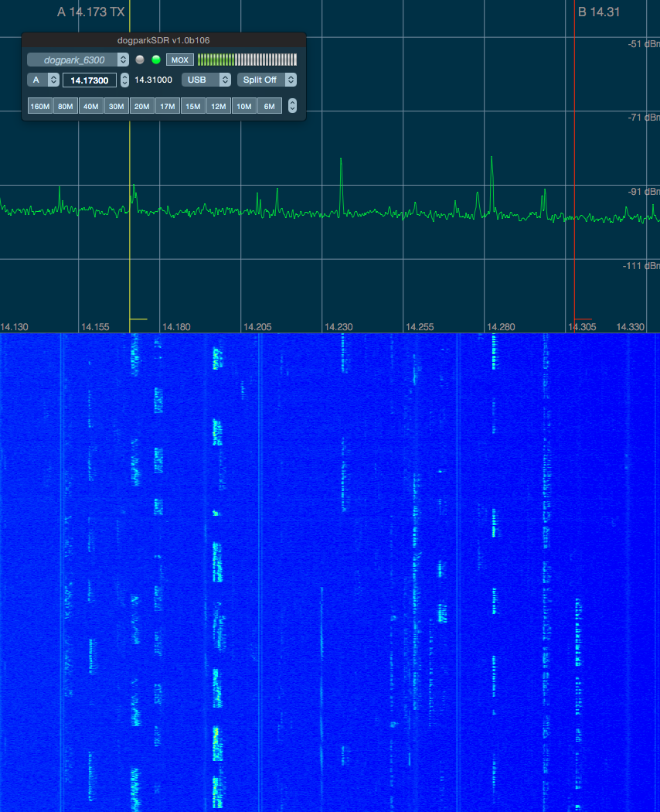Screen dimensions: 660x812
Task: Tune to the 6M band
Action: [269, 106]
